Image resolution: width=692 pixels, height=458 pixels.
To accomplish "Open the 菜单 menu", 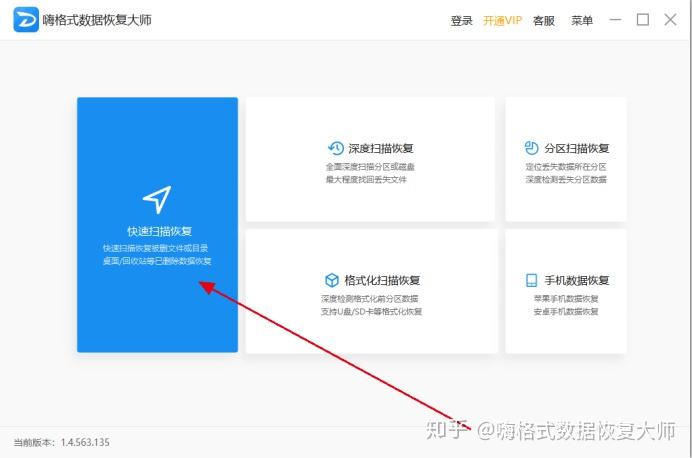I will tap(582, 21).
